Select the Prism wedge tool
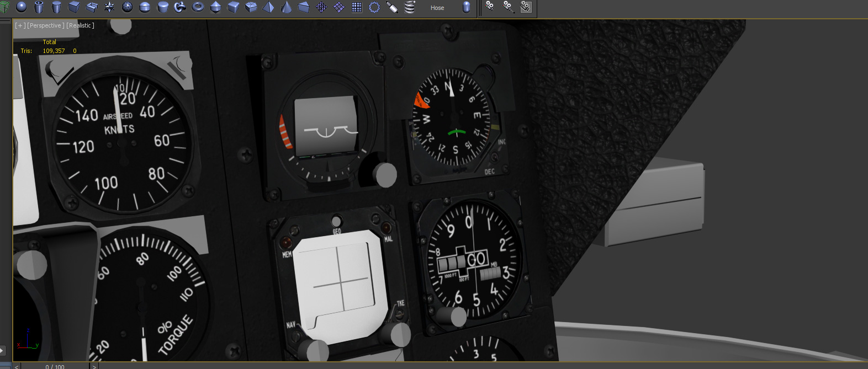Viewport: 868px width, 369px height. click(x=304, y=7)
